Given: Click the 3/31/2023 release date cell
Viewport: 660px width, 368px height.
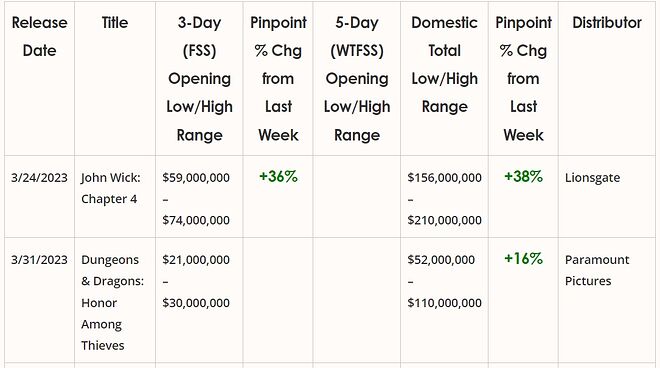Looking at the screenshot, I should pos(40,260).
